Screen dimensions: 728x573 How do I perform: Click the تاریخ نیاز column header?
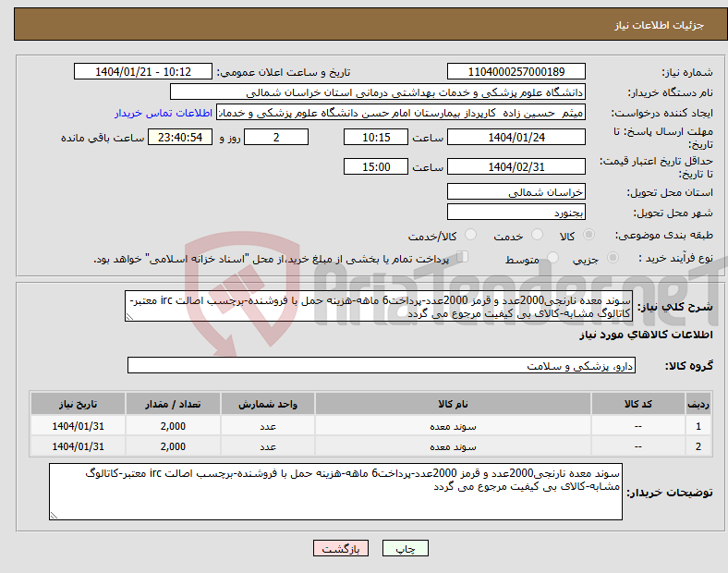pos(78,404)
